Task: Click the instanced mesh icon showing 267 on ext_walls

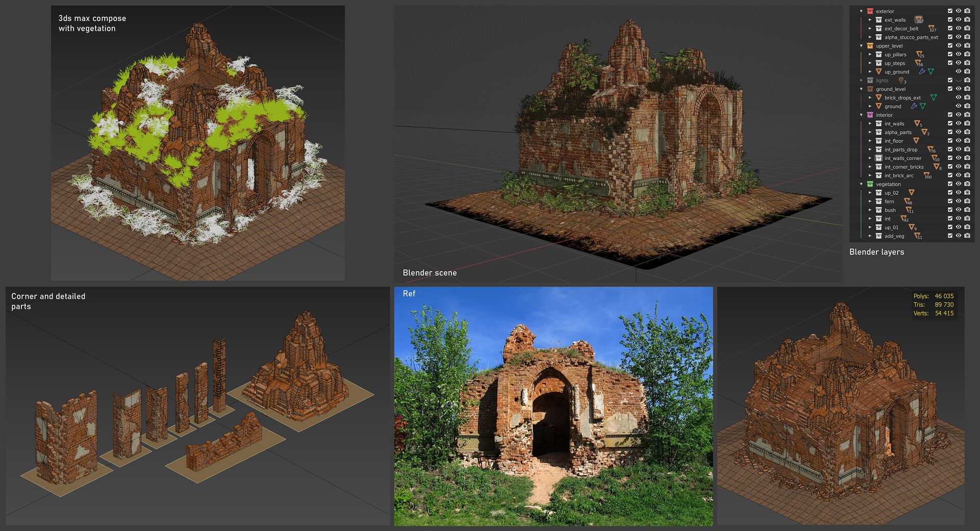Action: pos(919,20)
